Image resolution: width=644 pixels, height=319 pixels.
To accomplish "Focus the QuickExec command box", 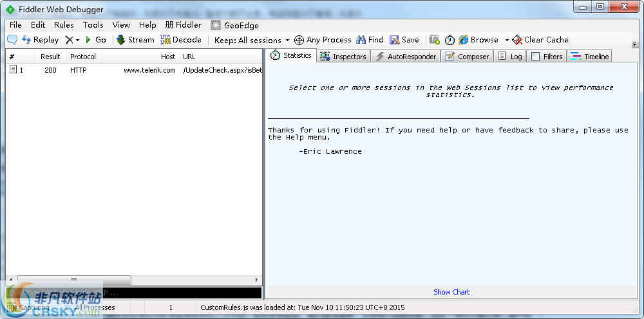I will click(x=134, y=293).
